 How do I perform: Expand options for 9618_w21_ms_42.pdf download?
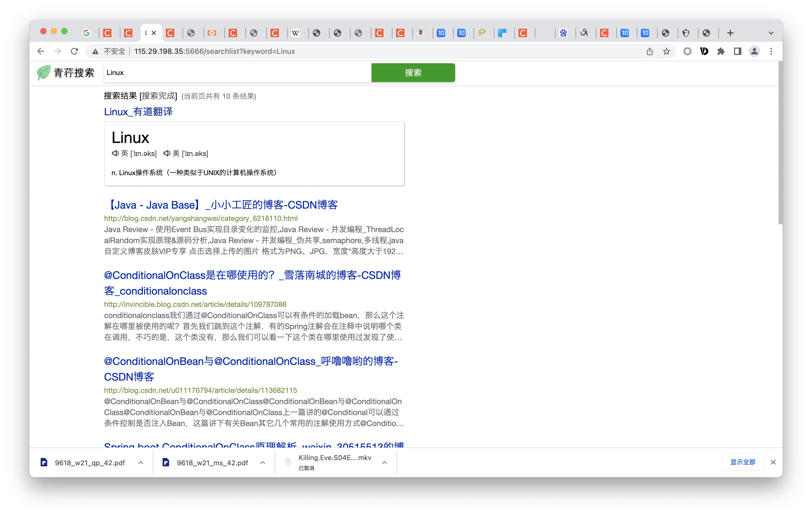[x=263, y=462]
